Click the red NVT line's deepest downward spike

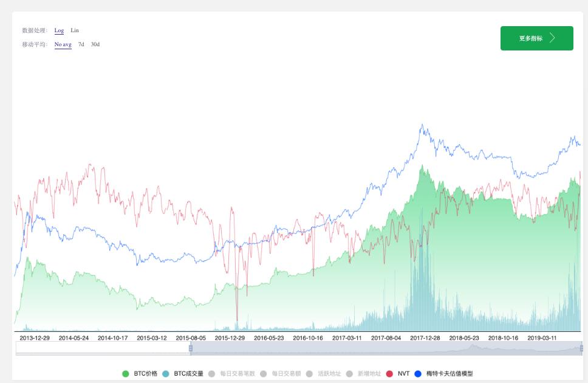pos(237,320)
